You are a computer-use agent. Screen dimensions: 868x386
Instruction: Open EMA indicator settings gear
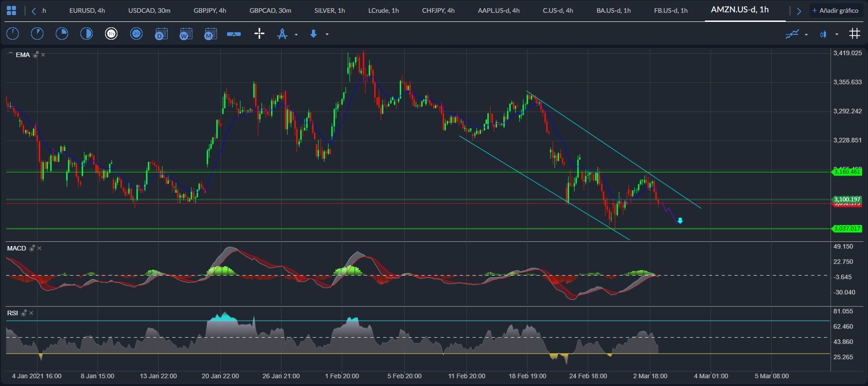click(36, 55)
